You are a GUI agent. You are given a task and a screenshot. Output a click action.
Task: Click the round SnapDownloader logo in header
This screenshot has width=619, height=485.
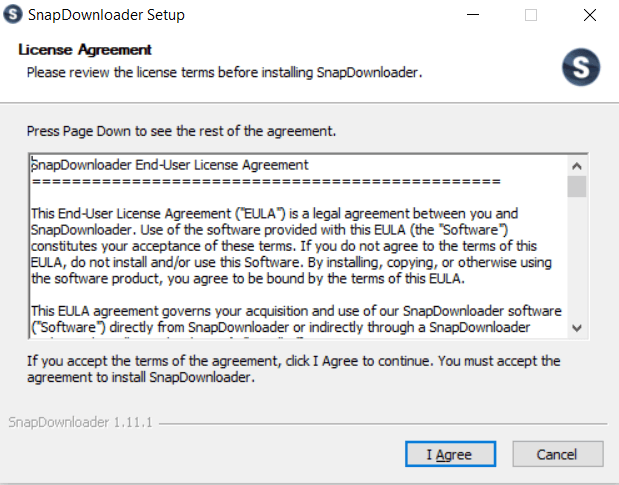click(580, 68)
